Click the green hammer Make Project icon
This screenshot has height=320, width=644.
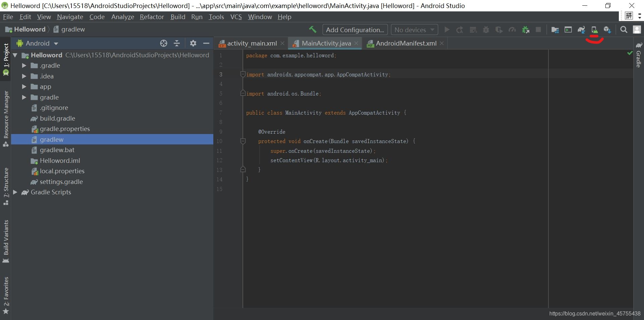coord(313,29)
